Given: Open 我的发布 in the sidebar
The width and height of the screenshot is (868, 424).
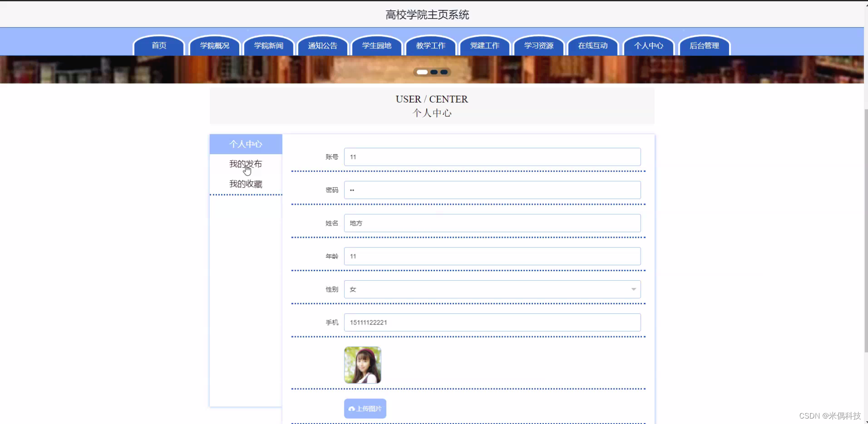Looking at the screenshot, I should click(x=245, y=164).
